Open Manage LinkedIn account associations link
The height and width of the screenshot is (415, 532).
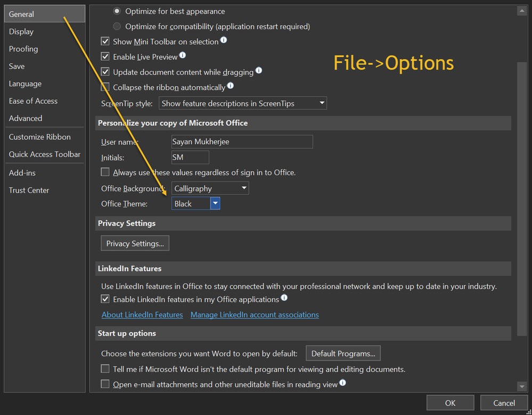click(255, 315)
